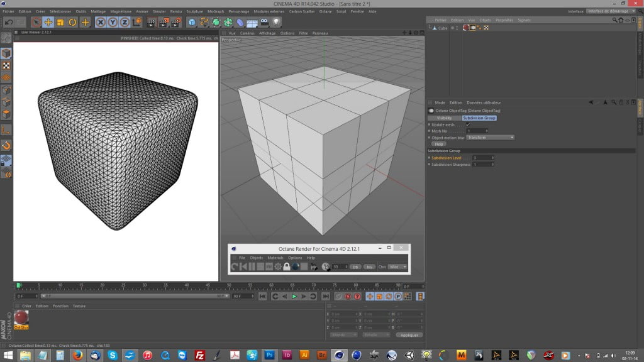Activate the Rotate tool

coord(72,24)
